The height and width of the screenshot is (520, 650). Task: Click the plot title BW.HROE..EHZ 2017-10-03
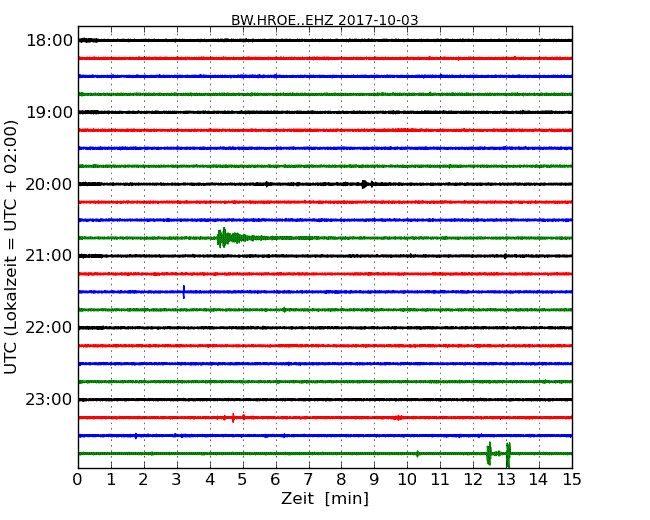click(325, 20)
